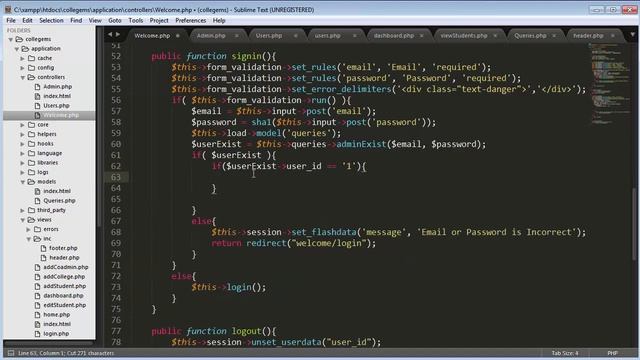Viewport: 640px width, 360px height.
Task: Expand the core folder
Action: pos(22,125)
